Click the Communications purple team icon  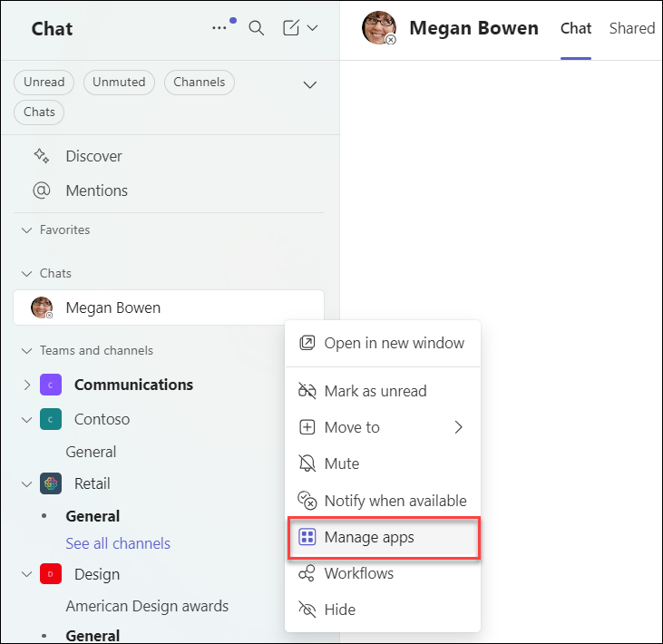point(51,385)
